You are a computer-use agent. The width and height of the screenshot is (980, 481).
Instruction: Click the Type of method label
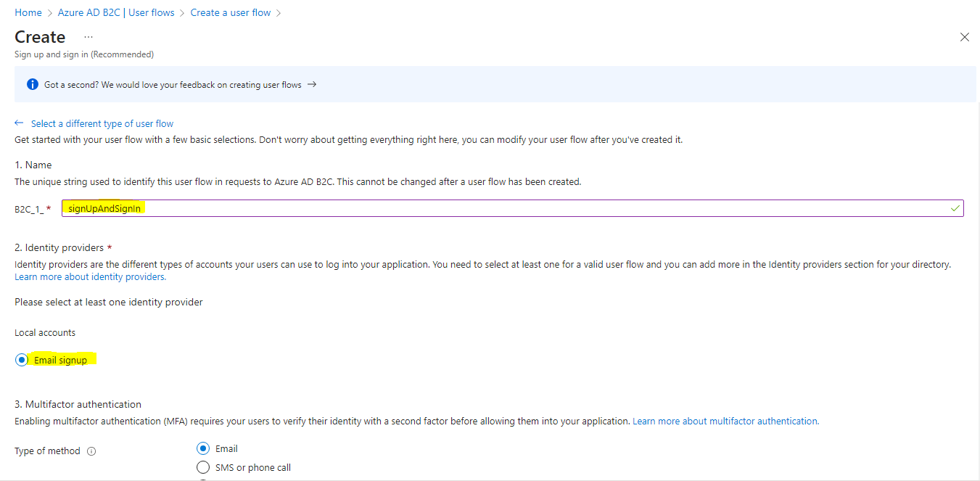tap(47, 451)
